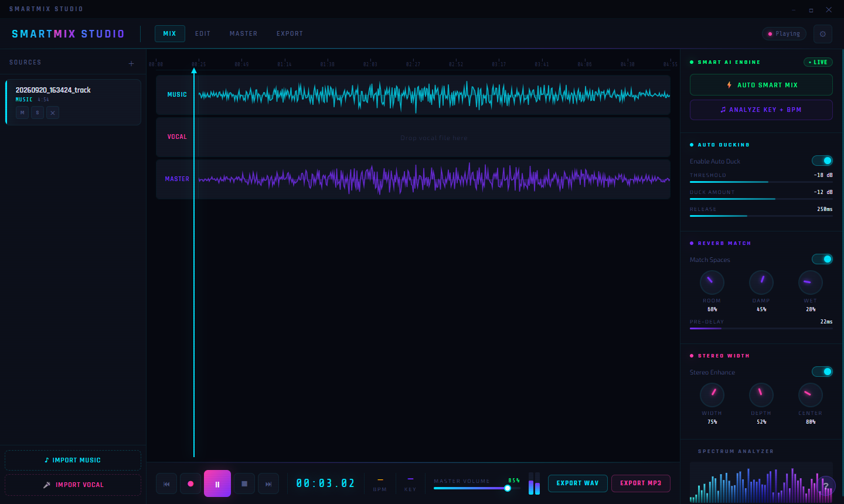The image size is (844, 504).
Task: Skip to the start of the track
Action: 166,483
